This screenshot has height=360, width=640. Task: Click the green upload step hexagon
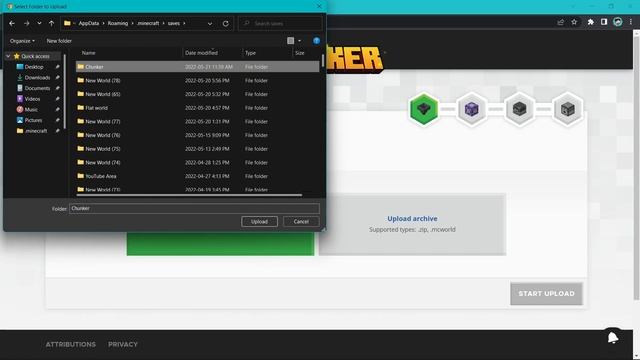[x=424, y=109]
